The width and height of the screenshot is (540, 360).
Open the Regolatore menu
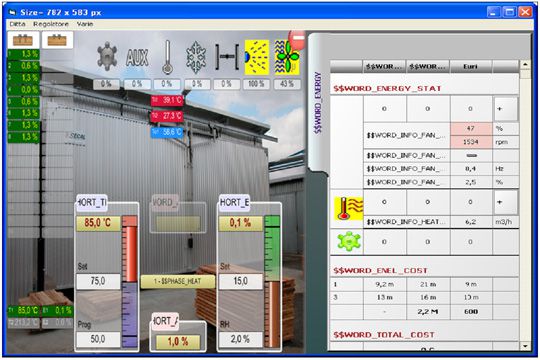[51, 24]
